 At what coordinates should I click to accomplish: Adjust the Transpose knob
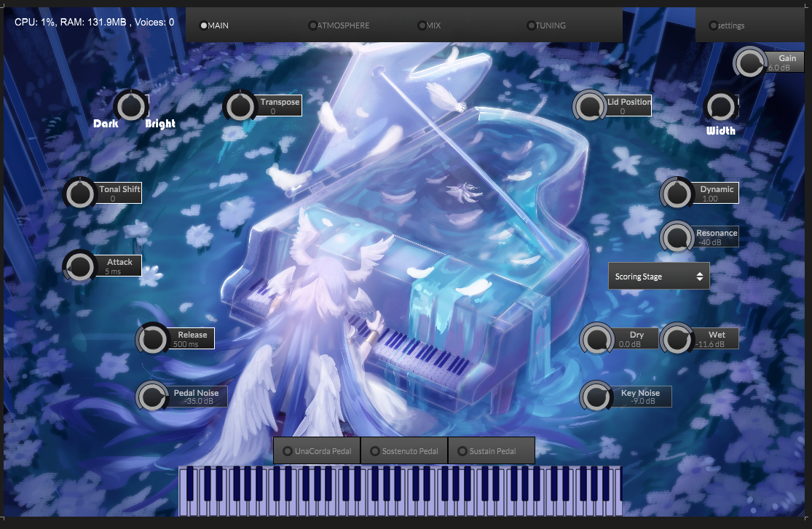point(240,106)
